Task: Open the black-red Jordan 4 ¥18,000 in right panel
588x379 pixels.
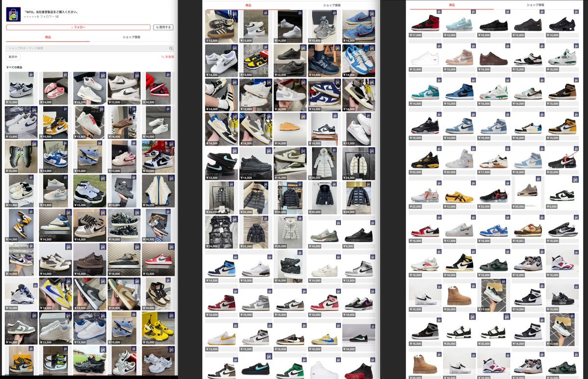Action: (425, 126)
